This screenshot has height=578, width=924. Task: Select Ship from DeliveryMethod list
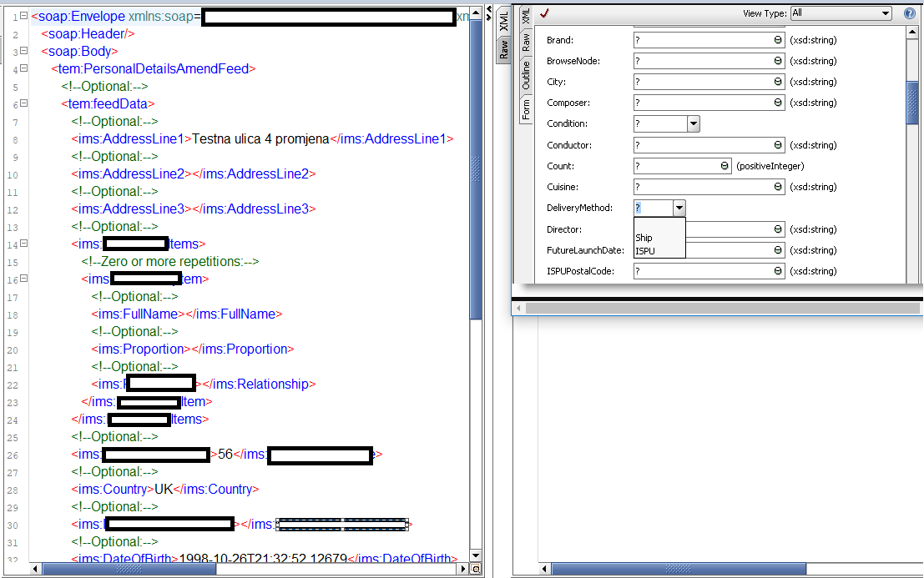click(644, 238)
